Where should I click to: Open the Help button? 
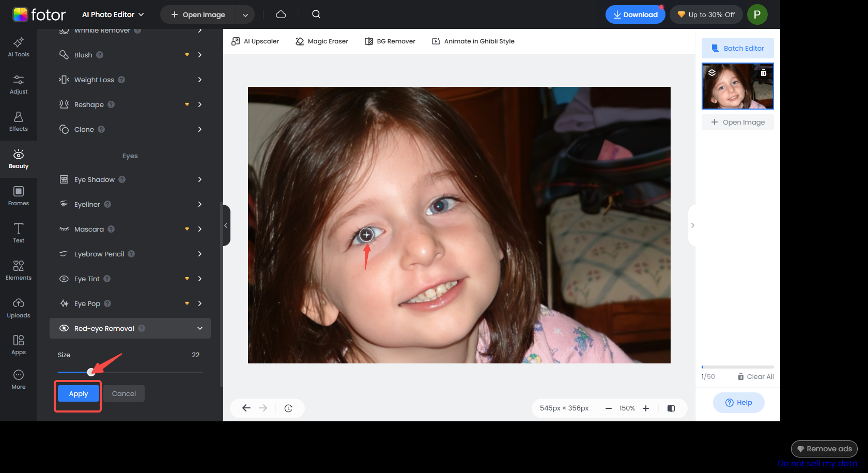pos(739,403)
